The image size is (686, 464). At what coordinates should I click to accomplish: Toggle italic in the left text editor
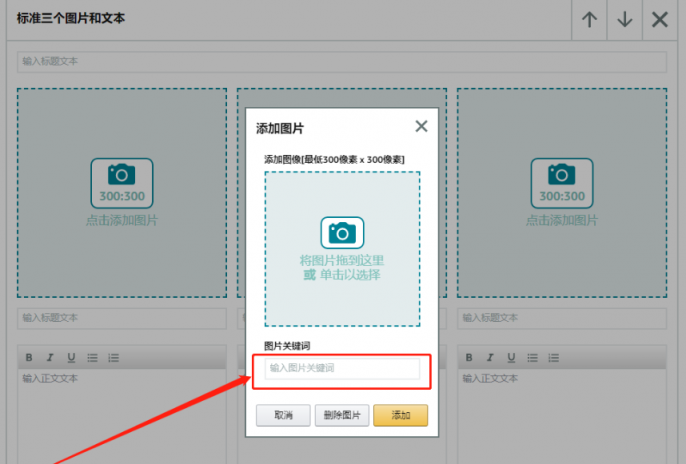coord(50,358)
